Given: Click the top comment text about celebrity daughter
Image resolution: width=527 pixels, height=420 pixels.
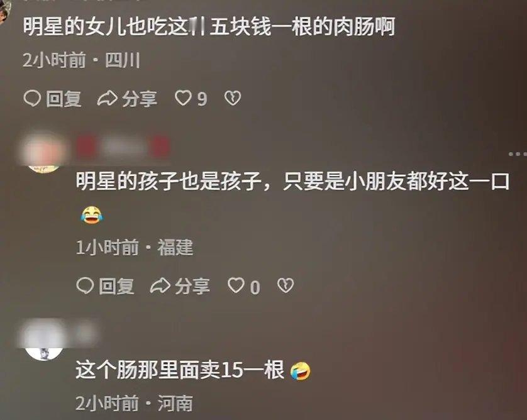Looking at the screenshot, I should [209, 27].
